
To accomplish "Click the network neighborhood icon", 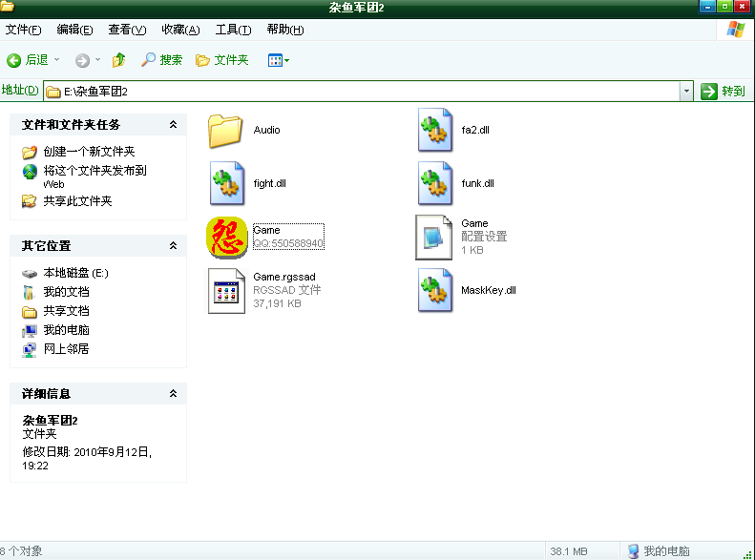I will [30, 350].
